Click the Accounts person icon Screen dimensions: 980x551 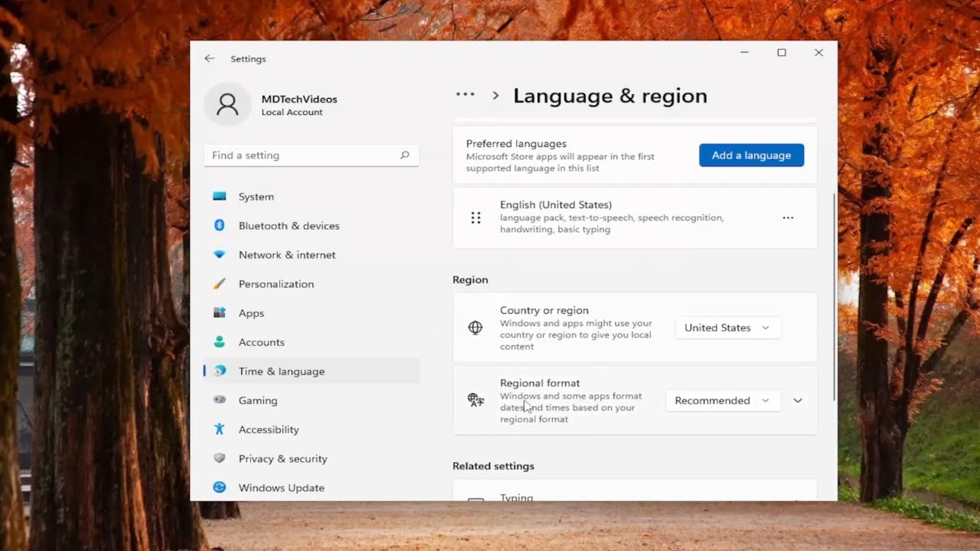tap(220, 342)
